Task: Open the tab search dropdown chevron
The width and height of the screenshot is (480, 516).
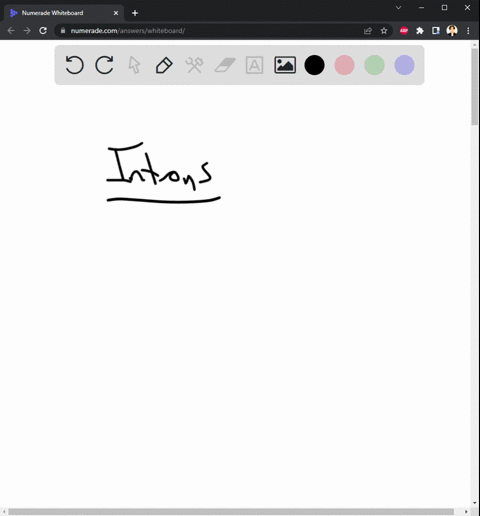Action: [x=398, y=7]
